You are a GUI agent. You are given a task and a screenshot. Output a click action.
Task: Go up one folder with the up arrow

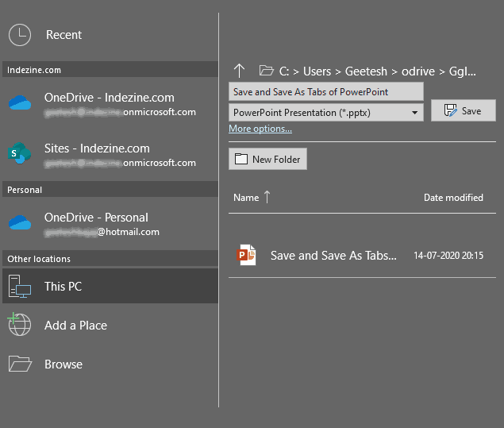240,71
